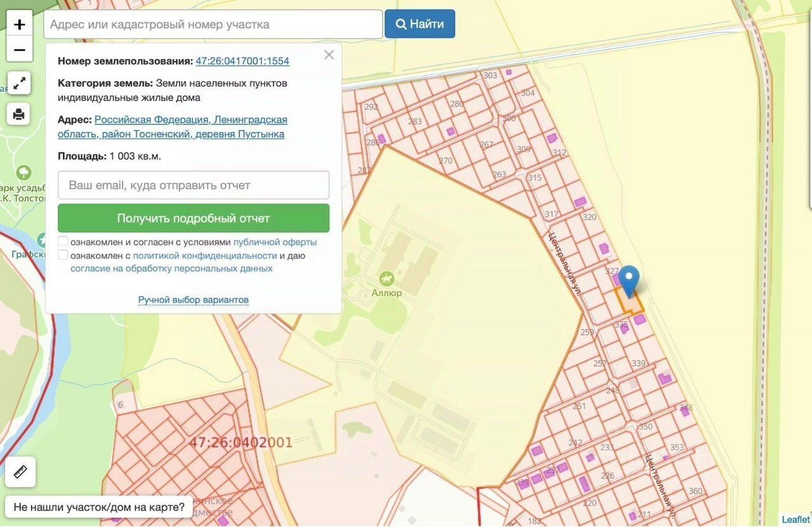Viewport: 812px width, 527px height.
Task: Open cadastral number 47:26:0417001:1554 link
Action: [x=242, y=61]
